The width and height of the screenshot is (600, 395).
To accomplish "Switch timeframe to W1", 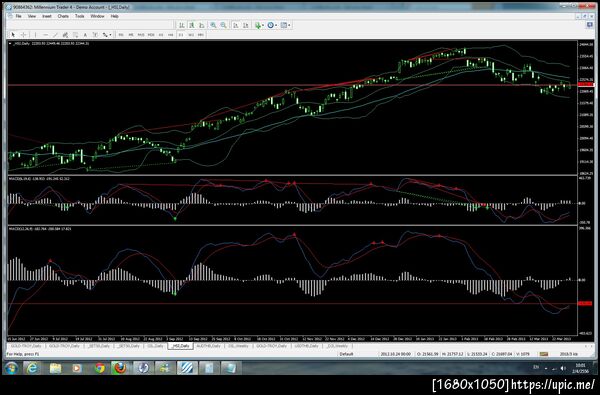I will [191, 35].
